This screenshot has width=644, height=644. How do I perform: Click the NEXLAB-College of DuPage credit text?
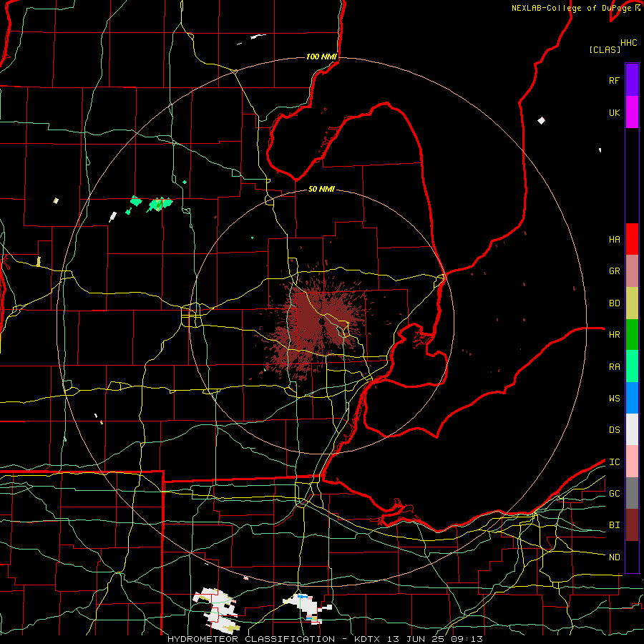click(576, 8)
